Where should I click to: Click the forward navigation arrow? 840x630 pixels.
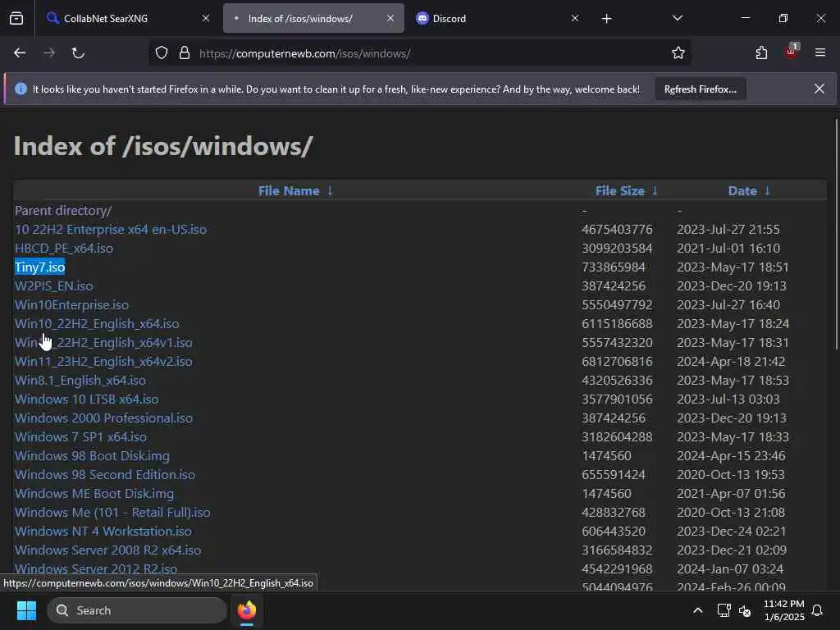pos(49,53)
